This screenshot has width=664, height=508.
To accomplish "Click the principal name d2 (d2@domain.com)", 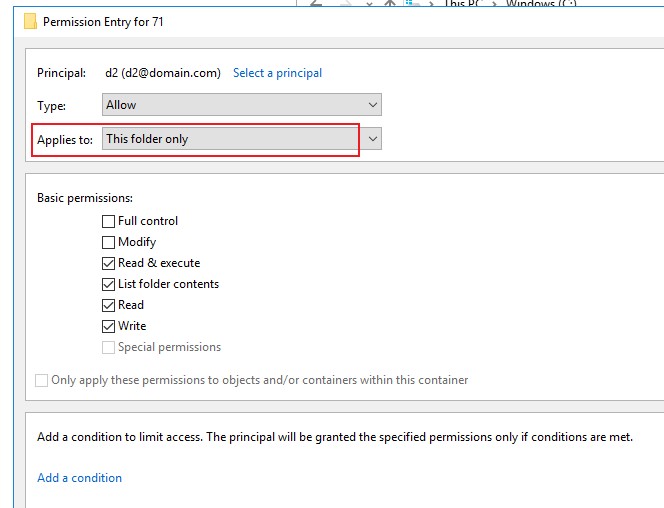I will pyautogui.click(x=163, y=73).
